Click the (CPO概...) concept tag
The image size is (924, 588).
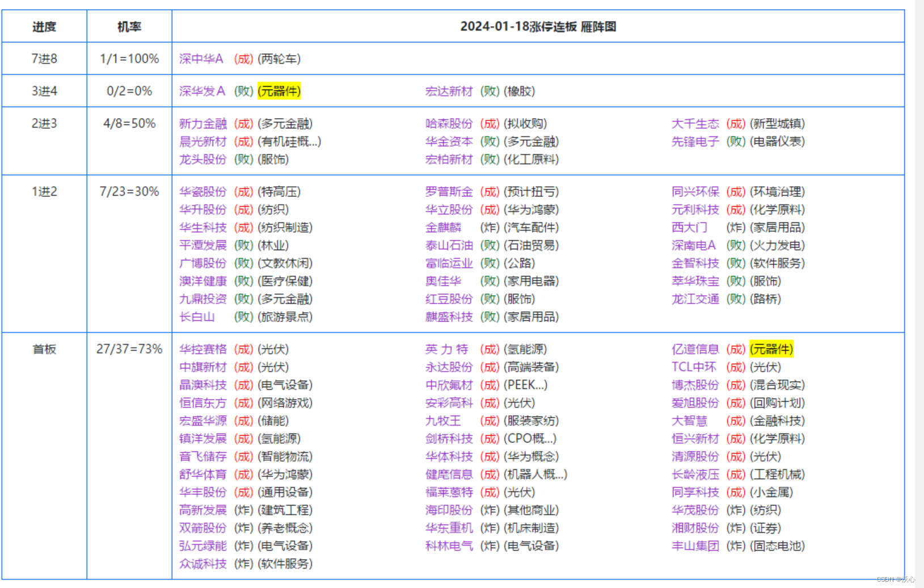click(x=530, y=439)
